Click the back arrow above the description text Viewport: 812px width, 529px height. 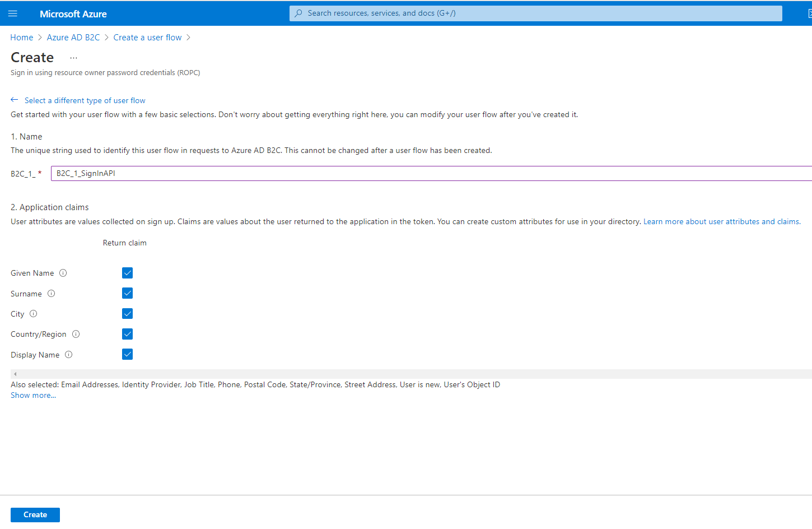(15, 100)
